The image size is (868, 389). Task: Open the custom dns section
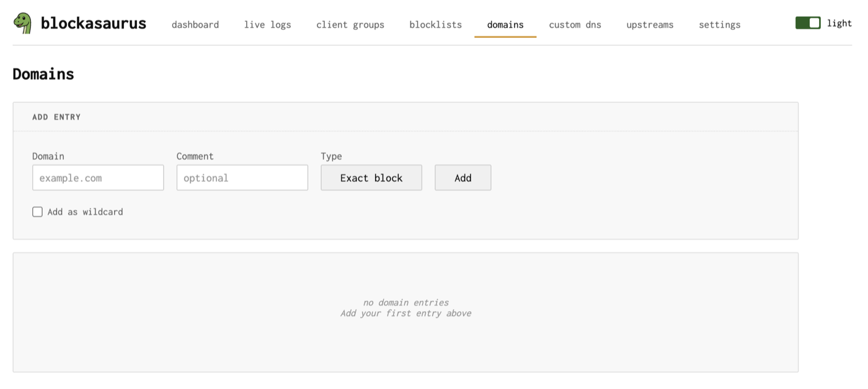coord(575,24)
